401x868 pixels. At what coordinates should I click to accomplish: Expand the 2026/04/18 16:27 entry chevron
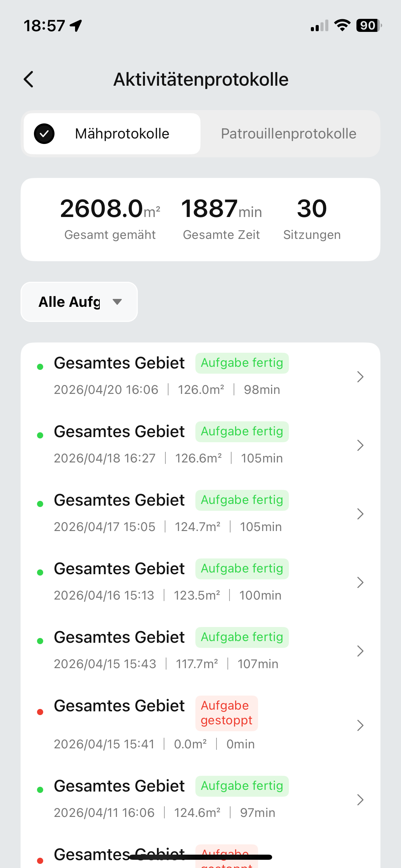360,445
